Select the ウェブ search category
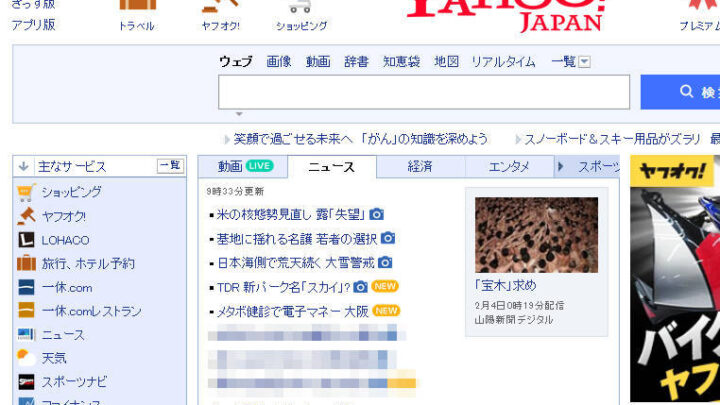This screenshot has width=720, height=405. 236,62
